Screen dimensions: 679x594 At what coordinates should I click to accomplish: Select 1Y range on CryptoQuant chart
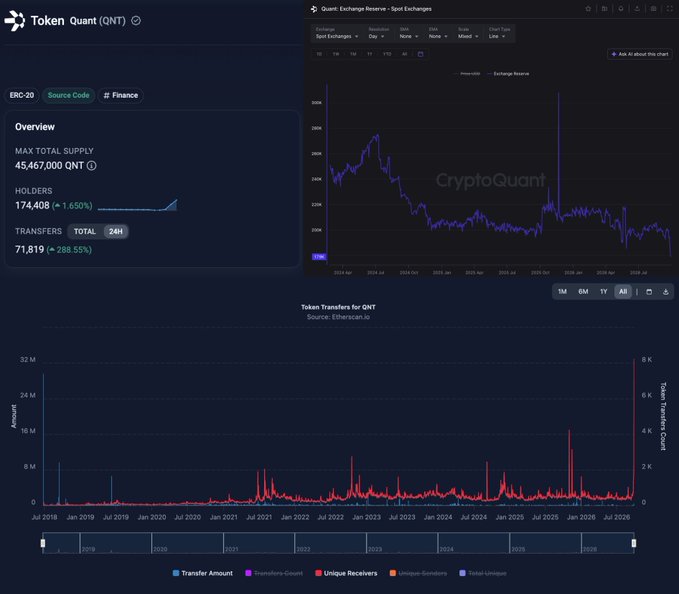[x=369, y=54]
